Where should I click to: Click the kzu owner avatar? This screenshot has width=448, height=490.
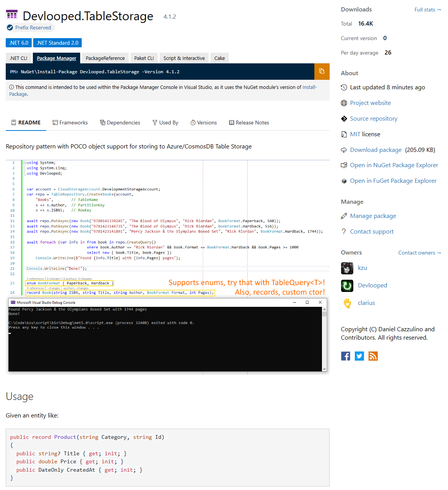347,268
